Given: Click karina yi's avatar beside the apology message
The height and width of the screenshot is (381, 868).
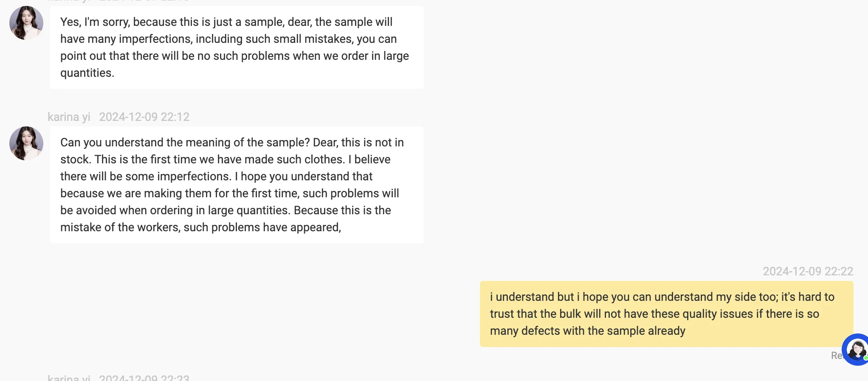Looking at the screenshot, I should tap(26, 23).
